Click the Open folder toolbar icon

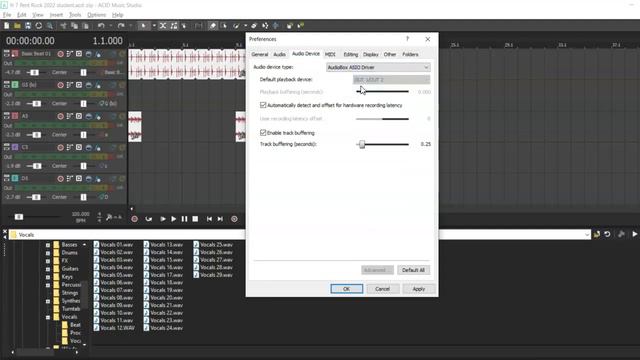tap(17, 26)
